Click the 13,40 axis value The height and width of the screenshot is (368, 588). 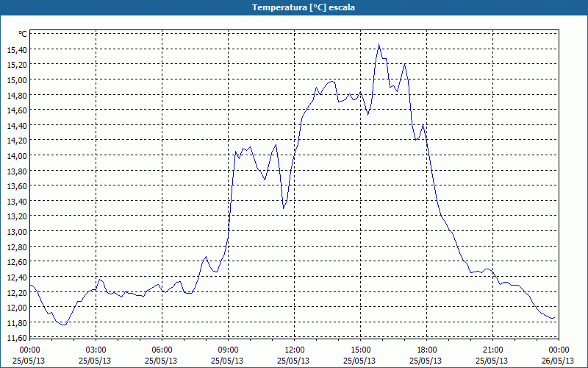pyautogui.click(x=16, y=201)
